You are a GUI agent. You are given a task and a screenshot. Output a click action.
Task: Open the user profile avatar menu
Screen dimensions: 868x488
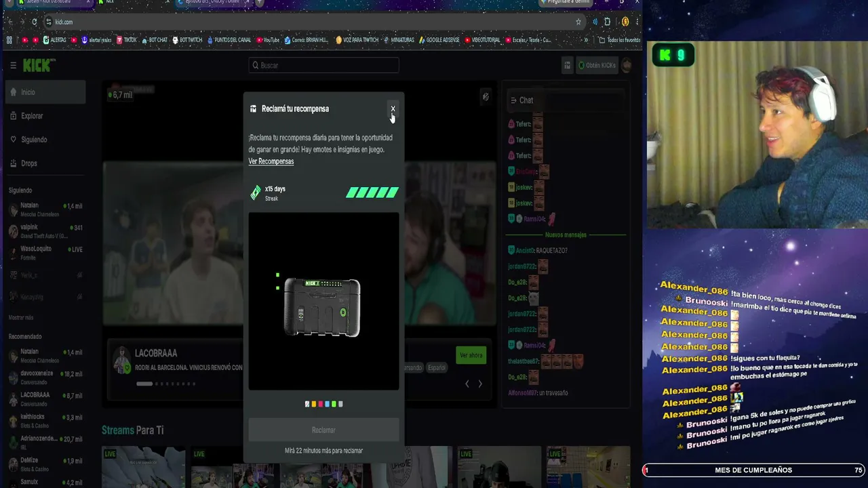[x=627, y=65]
